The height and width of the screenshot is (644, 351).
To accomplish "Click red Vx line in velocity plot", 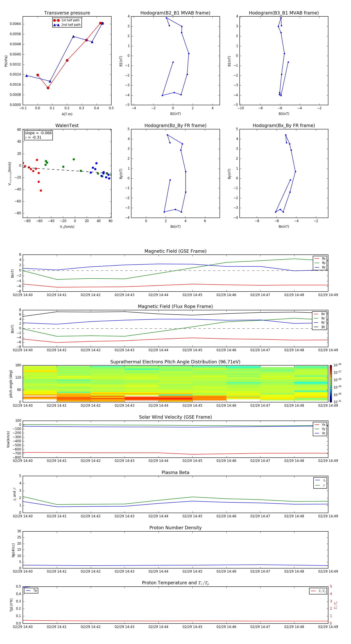I will (175, 453).
